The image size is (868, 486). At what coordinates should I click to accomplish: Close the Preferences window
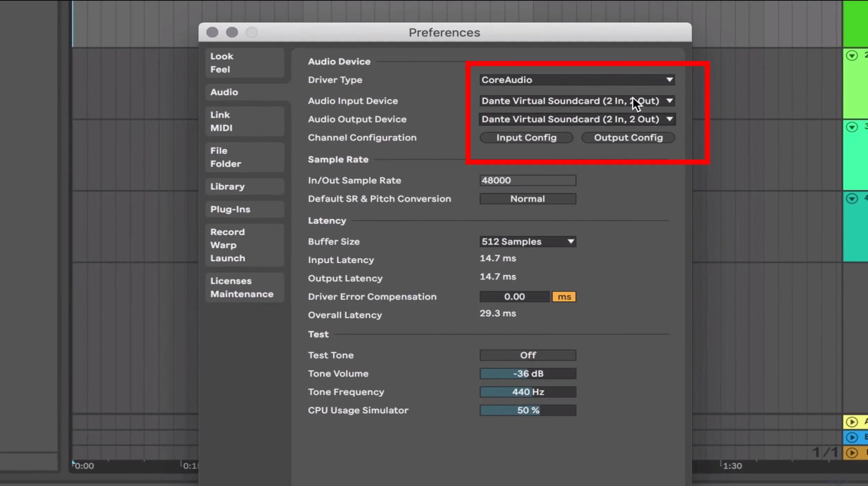pyautogui.click(x=212, y=32)
